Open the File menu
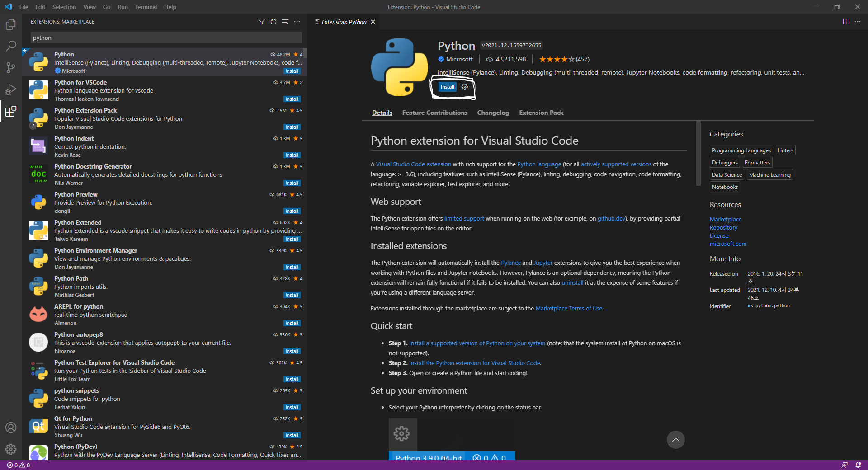The height and width of the screenshot is (470, 868). (x=24, y=7)
